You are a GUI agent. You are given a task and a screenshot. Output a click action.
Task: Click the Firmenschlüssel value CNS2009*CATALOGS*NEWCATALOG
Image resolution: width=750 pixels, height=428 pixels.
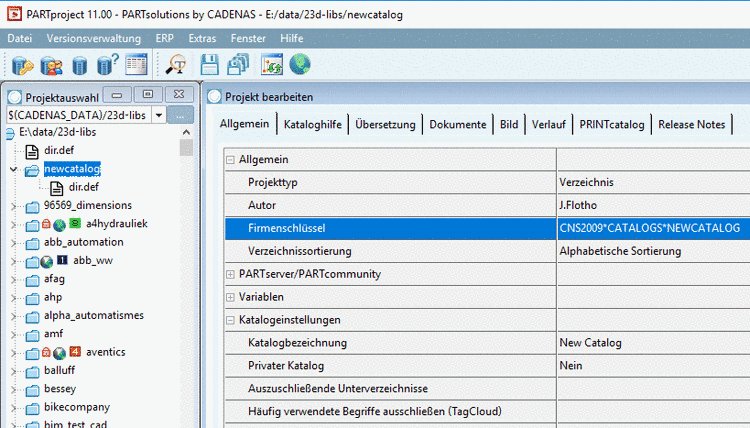click(650, 228)
